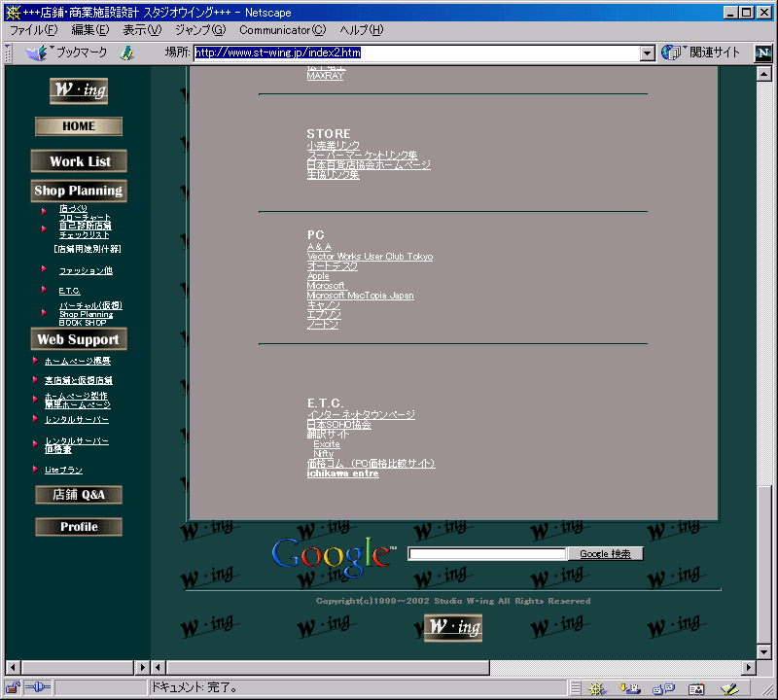
Task: Open the インターネットタウンページ link
Action: tap(361, 415)
